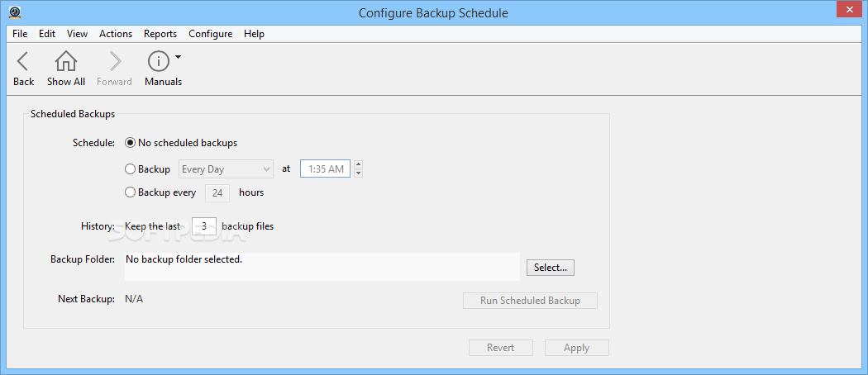Viewport: 868px width, 375px height.
Task: Increase backup time with up stepper
Action: pyautogui.click(x=358, y=164)
